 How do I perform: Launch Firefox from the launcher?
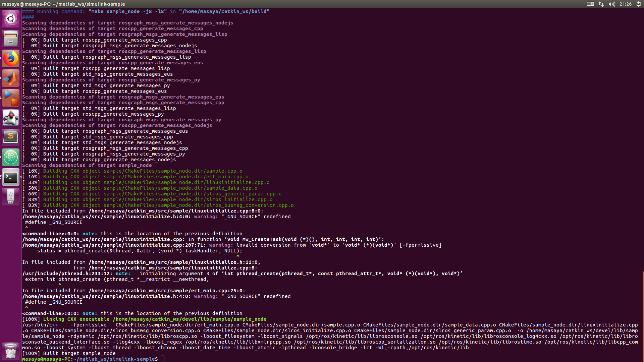point(11,58)
